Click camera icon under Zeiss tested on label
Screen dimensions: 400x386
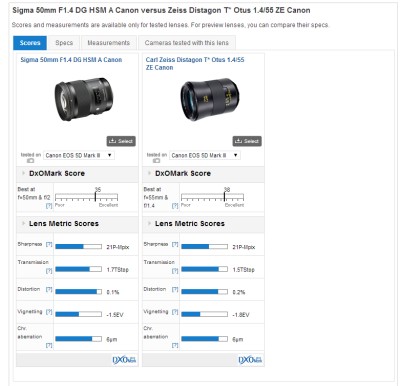point(156,161)
